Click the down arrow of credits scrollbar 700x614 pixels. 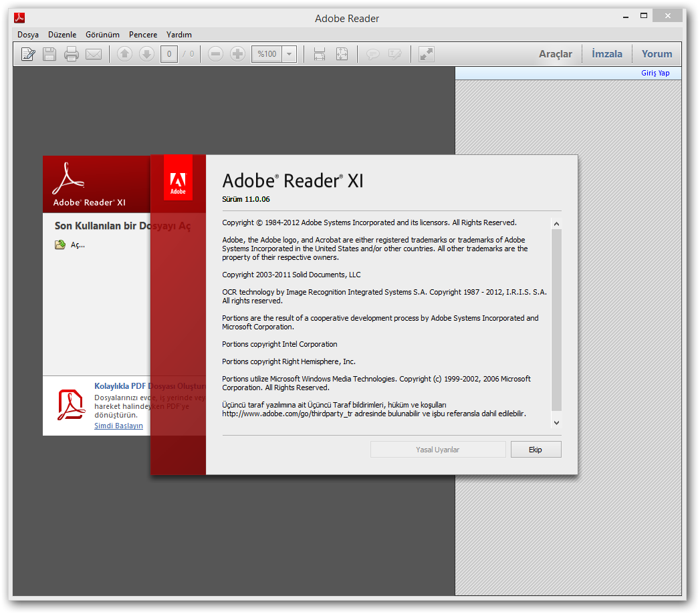tap(556, 422)
